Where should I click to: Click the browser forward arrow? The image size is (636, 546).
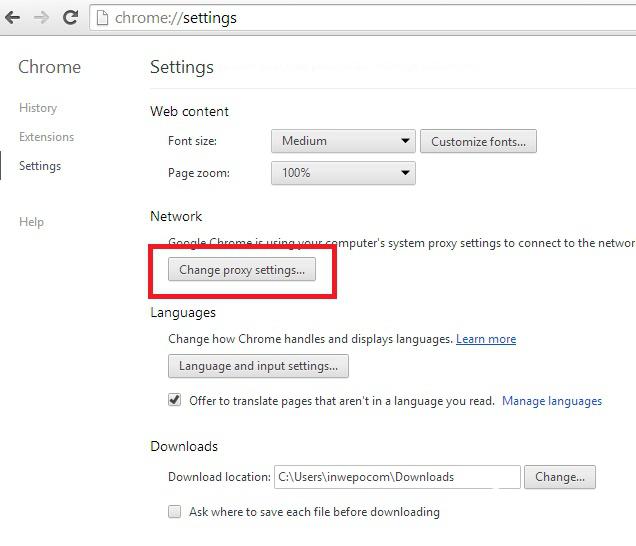[x=42, y=18]
